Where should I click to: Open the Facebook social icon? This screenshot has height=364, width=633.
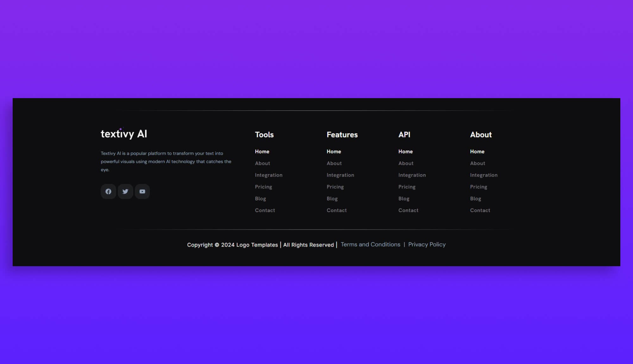(108, 191)
